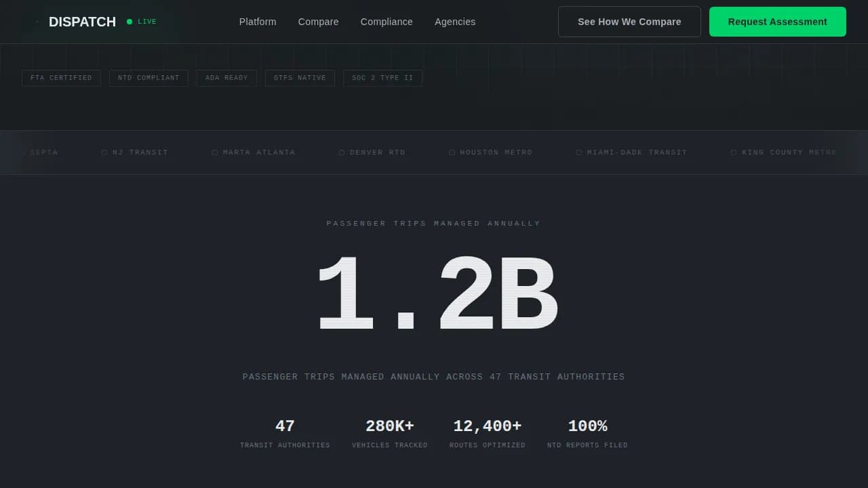This screenshot has height=488, width=868.
Task: Click the 100% NTD reports filed stat
Action: pyautogui.click(x=587, y=434)
